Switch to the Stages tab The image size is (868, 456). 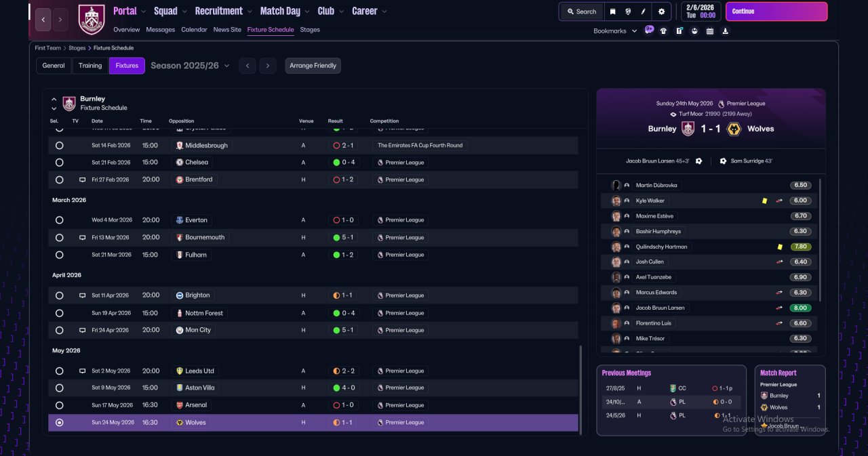coord(310,30)
